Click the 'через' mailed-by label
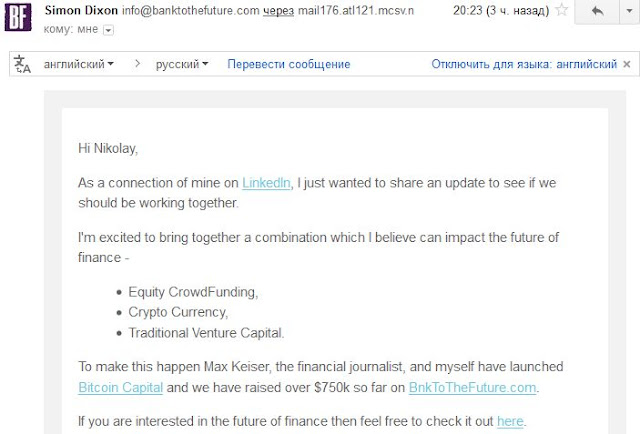Image resolution: width=640 pixels, height=434 pixels. [278, 11]
